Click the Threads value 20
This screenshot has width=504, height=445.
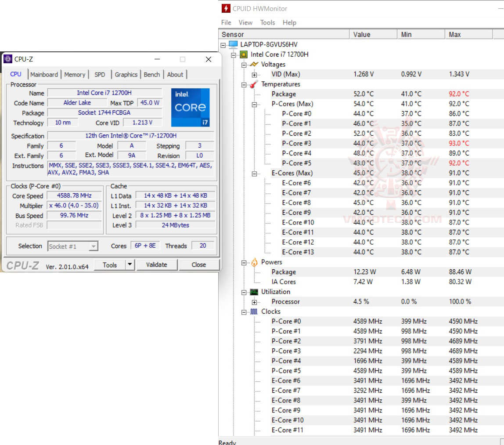[x=203, y=246]
